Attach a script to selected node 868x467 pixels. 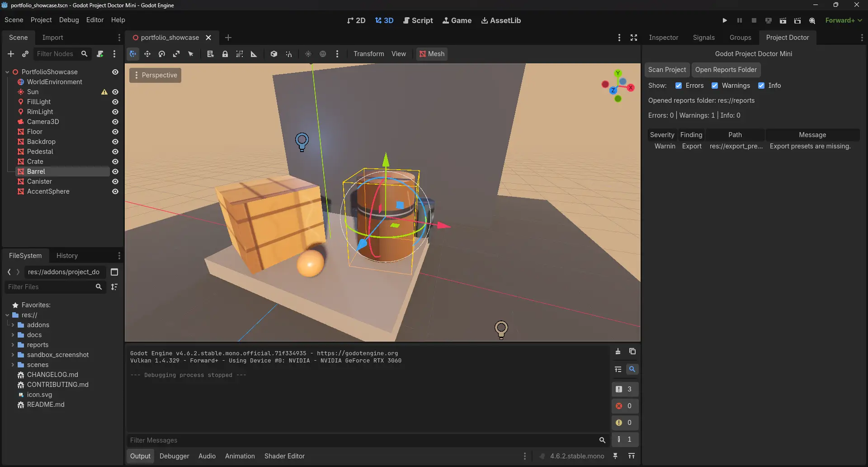coord(100,54)
